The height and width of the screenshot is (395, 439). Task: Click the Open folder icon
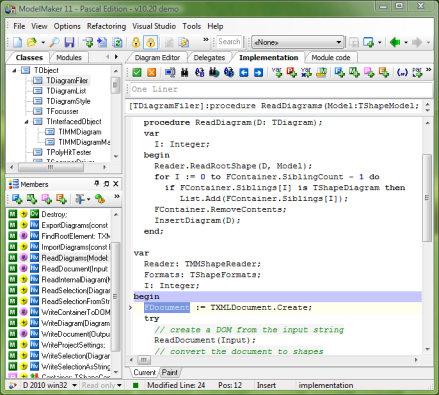click(x=32, y=42)
